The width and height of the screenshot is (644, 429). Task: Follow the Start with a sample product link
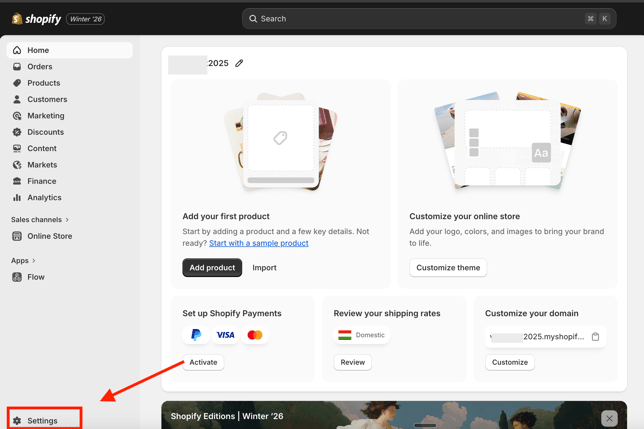click(x=258, y=243)
